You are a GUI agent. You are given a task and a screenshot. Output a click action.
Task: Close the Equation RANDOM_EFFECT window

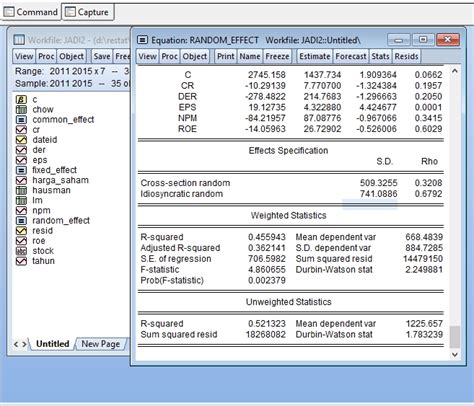448,40
